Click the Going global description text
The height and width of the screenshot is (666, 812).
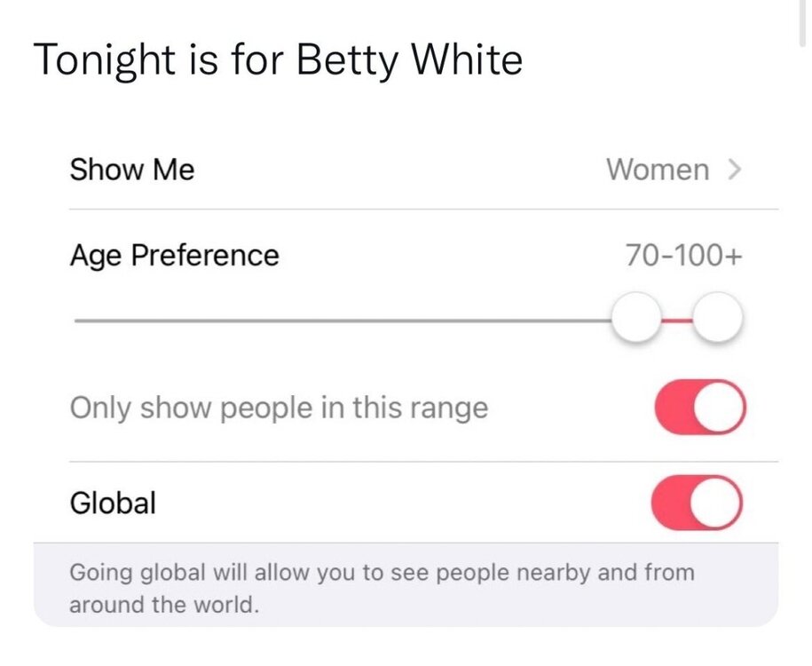pos(382,573)
